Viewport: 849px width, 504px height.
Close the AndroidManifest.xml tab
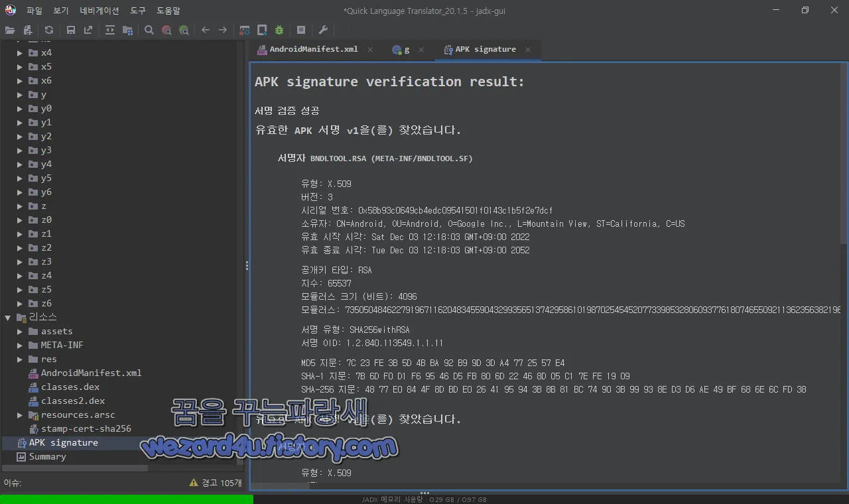click(x=370, y=50)
